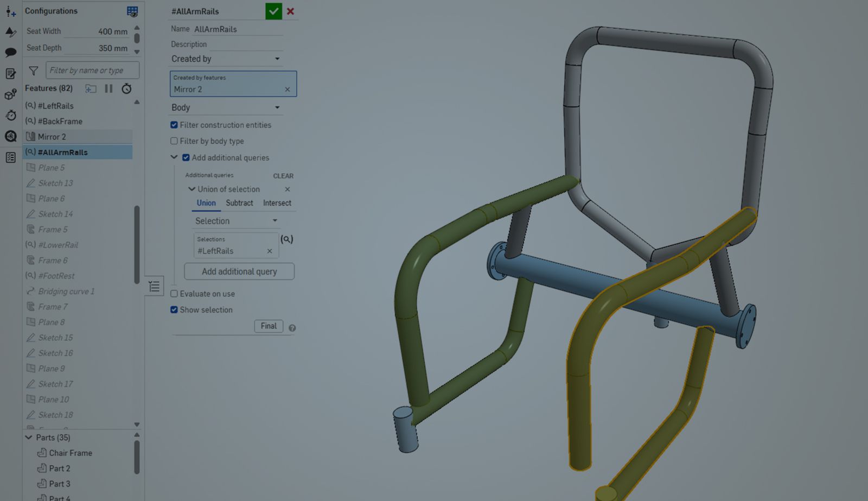Switch to the Subtract tab
Image resolution: width=868 pixels, height=501 pixels.
[x=239, y=202]
